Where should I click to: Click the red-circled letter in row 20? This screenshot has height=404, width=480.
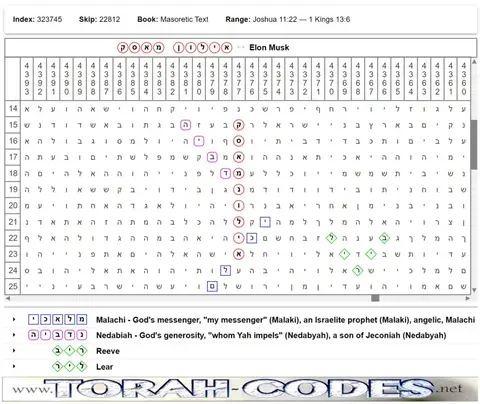coord(239,206)
